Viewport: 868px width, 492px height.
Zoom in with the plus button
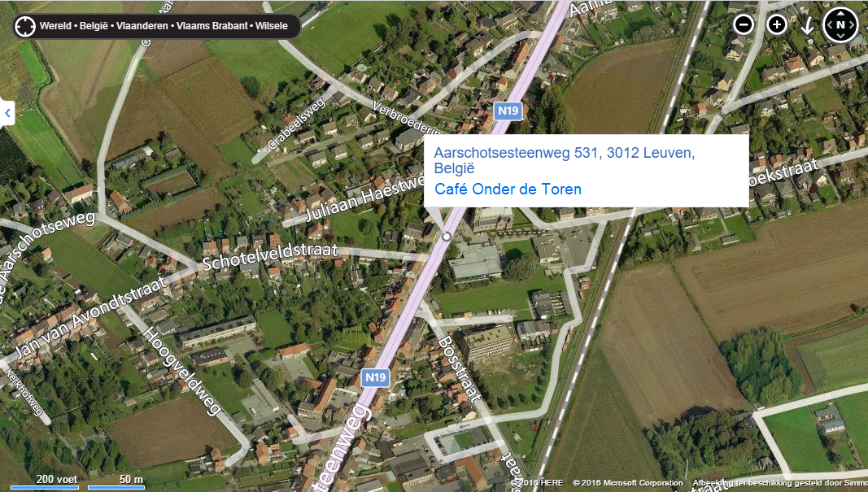(x=777, y=24)
